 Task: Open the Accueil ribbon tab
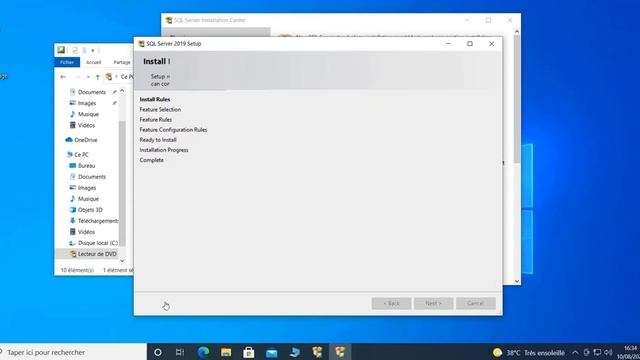93,62
